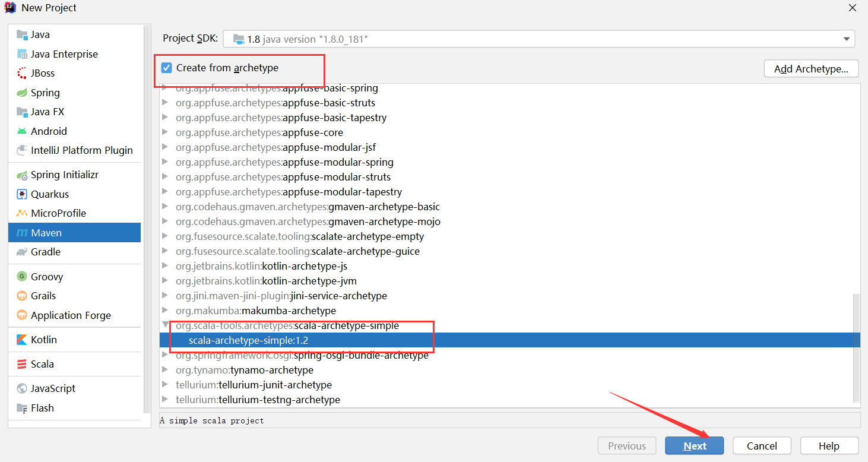Screen dimensions: 868x462
Task: Close the New Project dialog
Action: tap(853, 8)
